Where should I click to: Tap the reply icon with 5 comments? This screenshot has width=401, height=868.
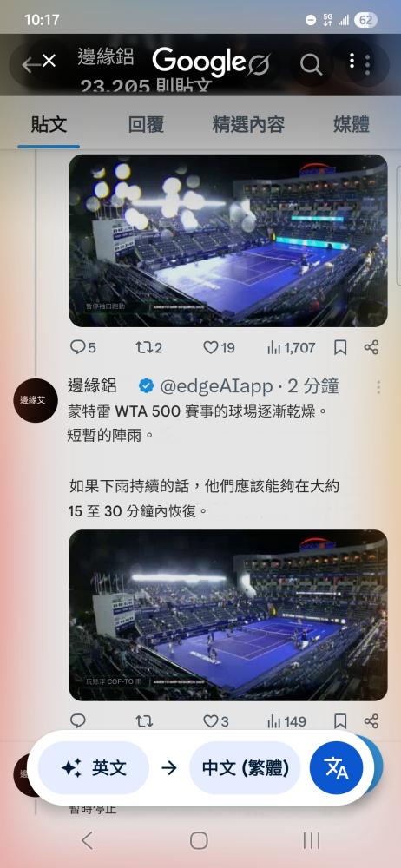tap(83, 347)
